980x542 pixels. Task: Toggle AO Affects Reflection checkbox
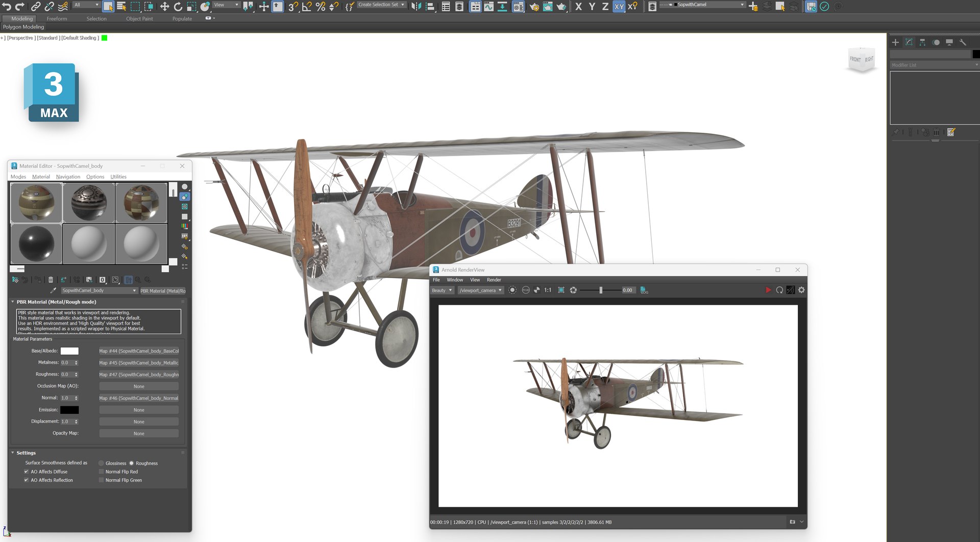click(x=26, y=480)
